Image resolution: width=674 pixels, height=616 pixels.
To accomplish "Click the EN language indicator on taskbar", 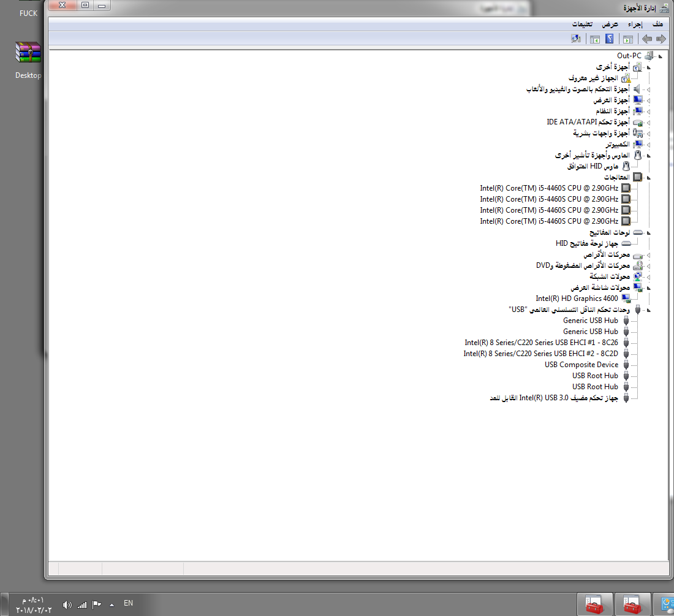I will pyautogui.click(x=128, y=603).
